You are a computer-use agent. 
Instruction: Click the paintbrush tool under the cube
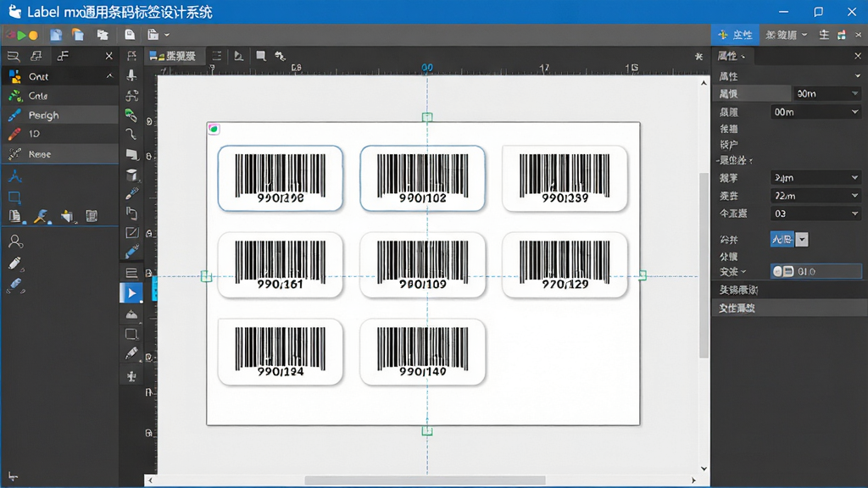(131, 194)
